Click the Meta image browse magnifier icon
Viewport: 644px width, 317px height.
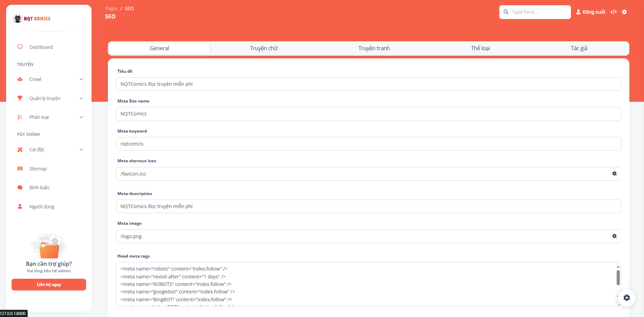614,236
